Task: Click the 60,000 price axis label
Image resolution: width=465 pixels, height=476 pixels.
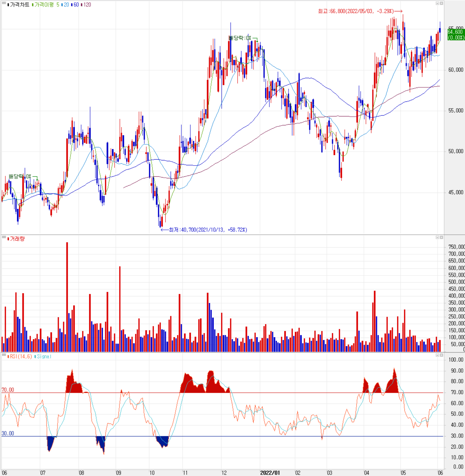Action: click(456, 70)
